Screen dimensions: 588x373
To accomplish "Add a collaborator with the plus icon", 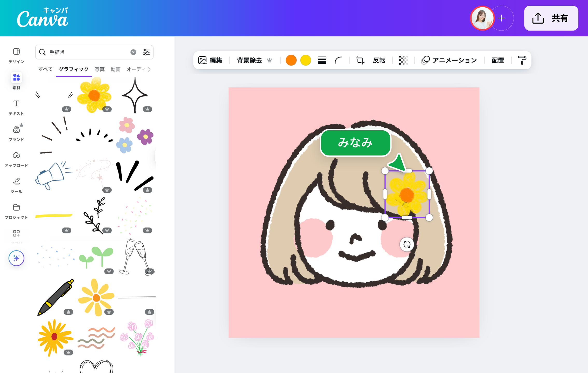I will coord(501,18).
